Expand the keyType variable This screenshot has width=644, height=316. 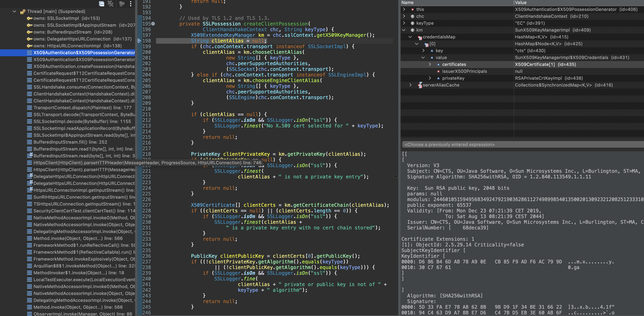point(404,23)
